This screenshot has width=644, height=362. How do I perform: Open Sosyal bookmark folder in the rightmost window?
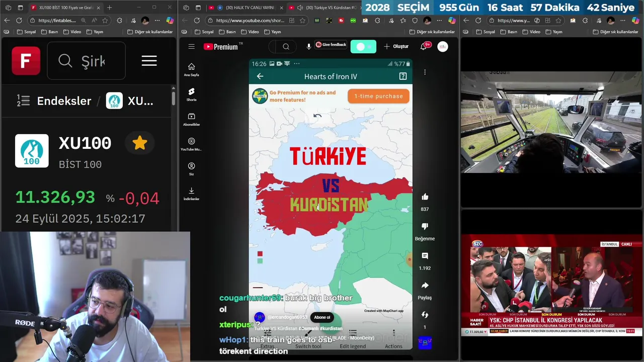485,32
